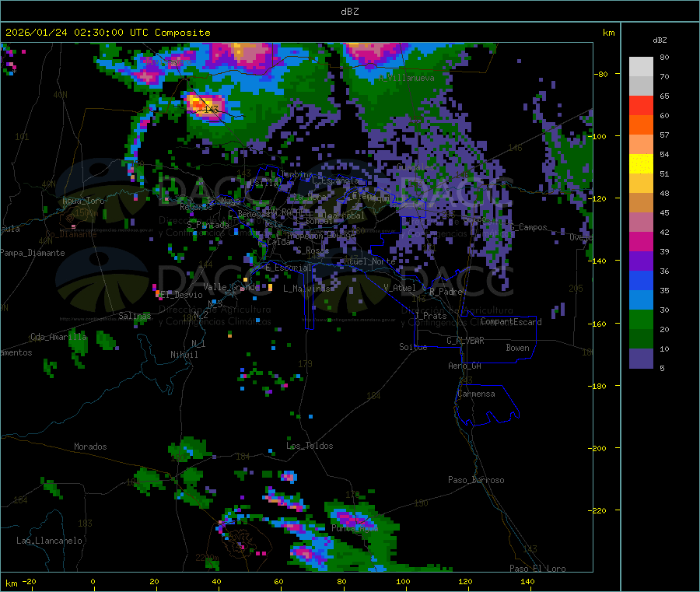Click the '100' tick on the horizontal km axis

pyautogui.click(x=403, y=582)
